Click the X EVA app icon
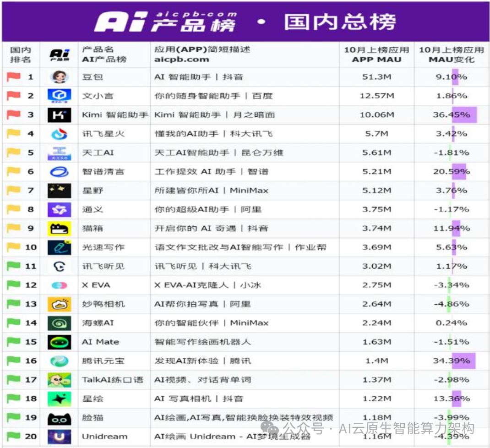The width and height of the screenshot is (490, 448). pyautogui.click(x=60, y=285)
